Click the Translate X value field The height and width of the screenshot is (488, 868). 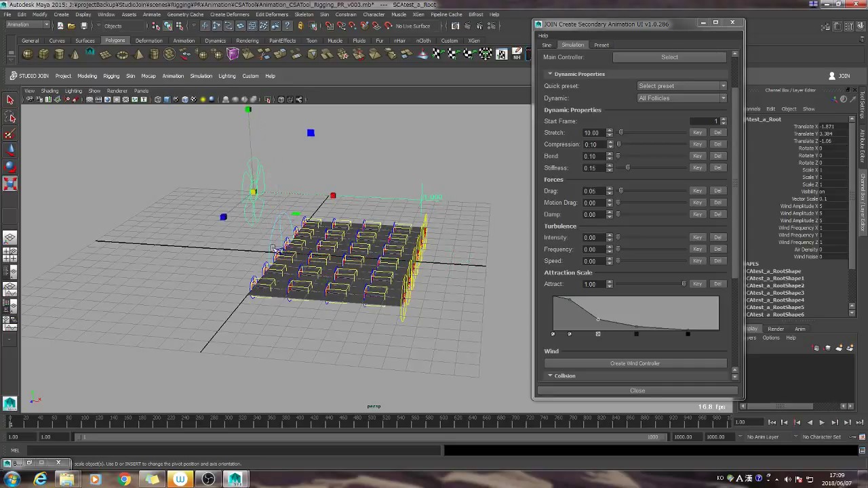pos(834,127)
